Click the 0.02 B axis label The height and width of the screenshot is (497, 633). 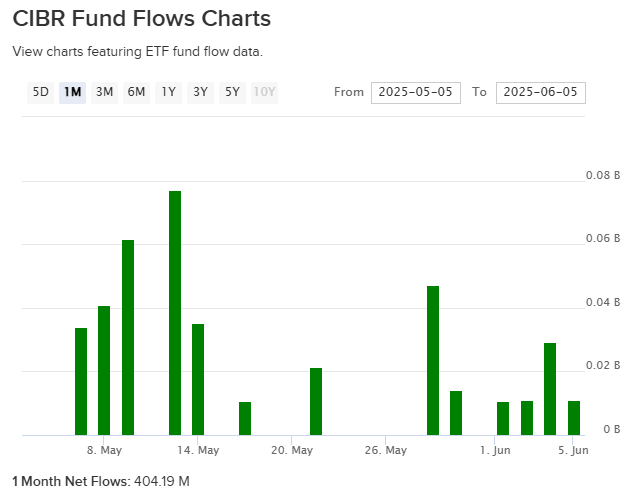(x=603, y=365)
